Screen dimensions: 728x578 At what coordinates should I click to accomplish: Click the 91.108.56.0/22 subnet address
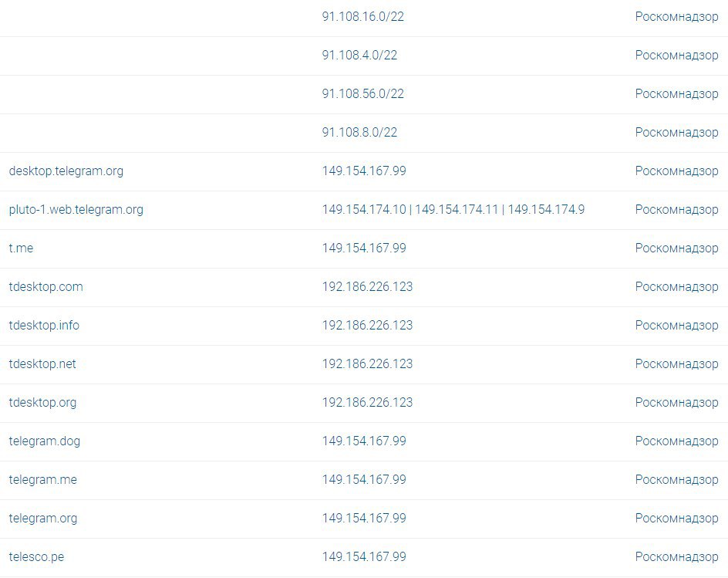[x=362, y=94]
